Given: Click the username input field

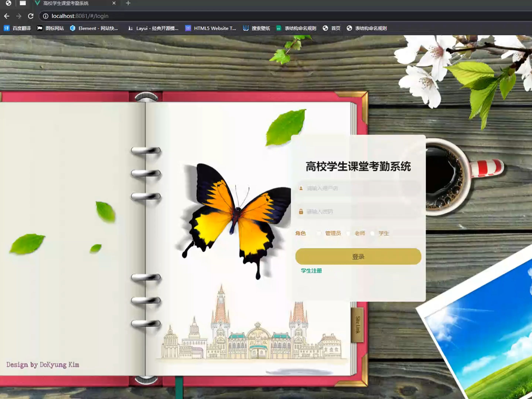Looking at the screenshot, I should point(358,188).
